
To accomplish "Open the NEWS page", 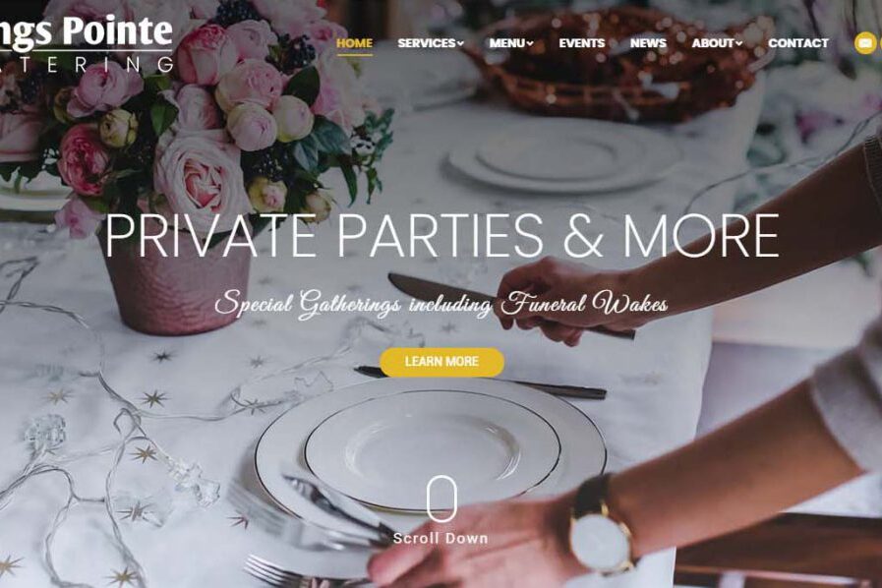I will coord(648,43).
